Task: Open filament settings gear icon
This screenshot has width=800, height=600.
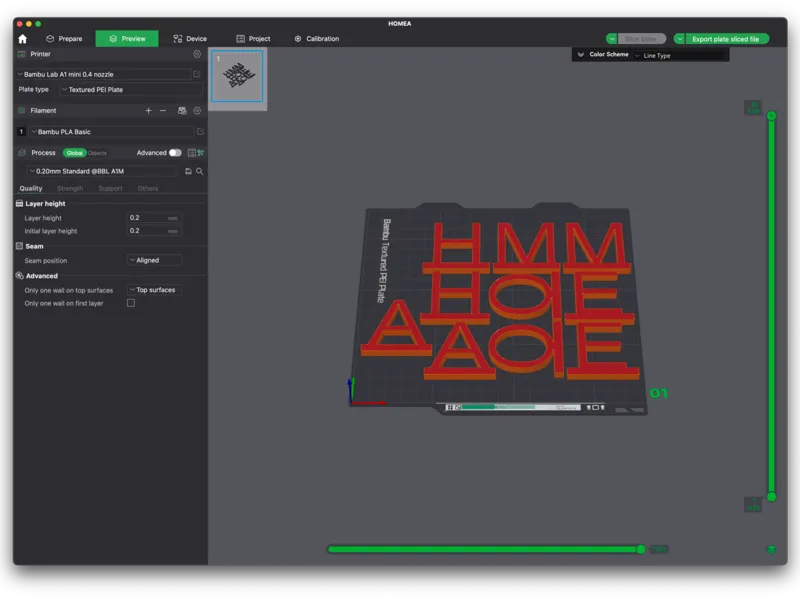Action: (x=197, y=111)
